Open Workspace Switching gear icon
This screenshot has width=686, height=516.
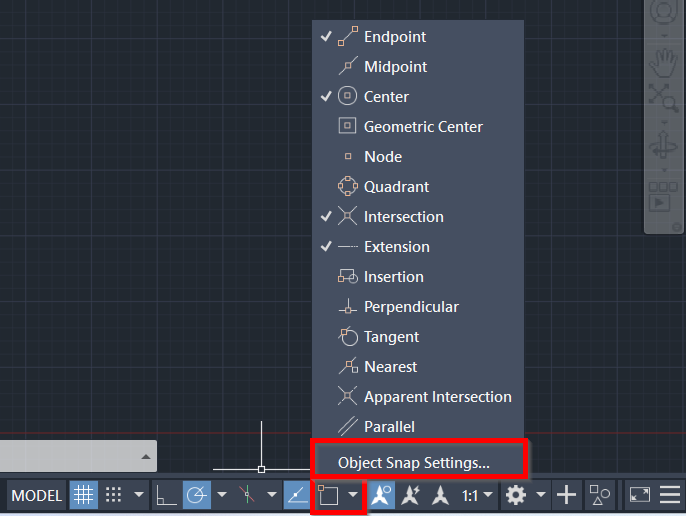(x=516, y=495)
